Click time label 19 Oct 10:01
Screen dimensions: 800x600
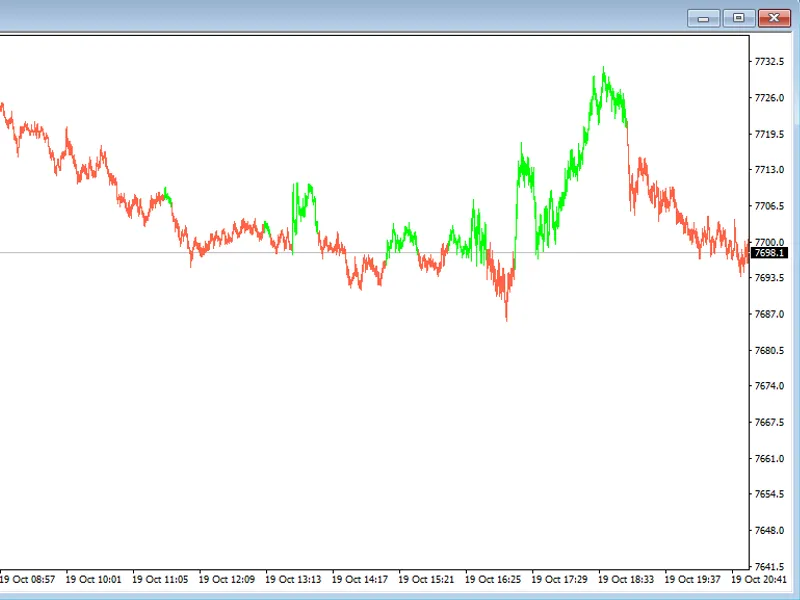[x=93, y=580]
